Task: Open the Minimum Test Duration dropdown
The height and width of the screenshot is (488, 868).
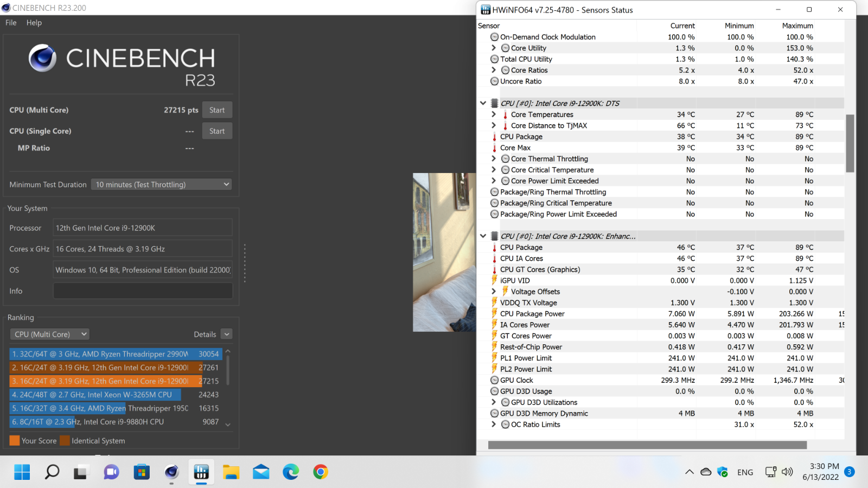Action: click(162, 184)
